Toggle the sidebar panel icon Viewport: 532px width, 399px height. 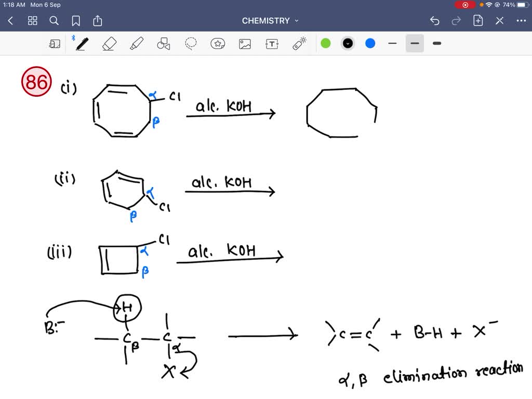[54, 43]
